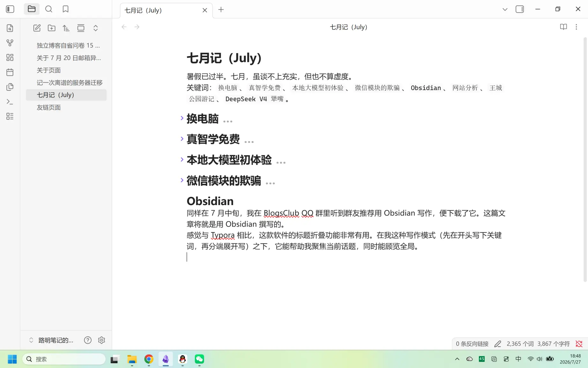588x368 pixels.
Task: Click the 2,365 个词 word count
Action: tap(520, 344)
